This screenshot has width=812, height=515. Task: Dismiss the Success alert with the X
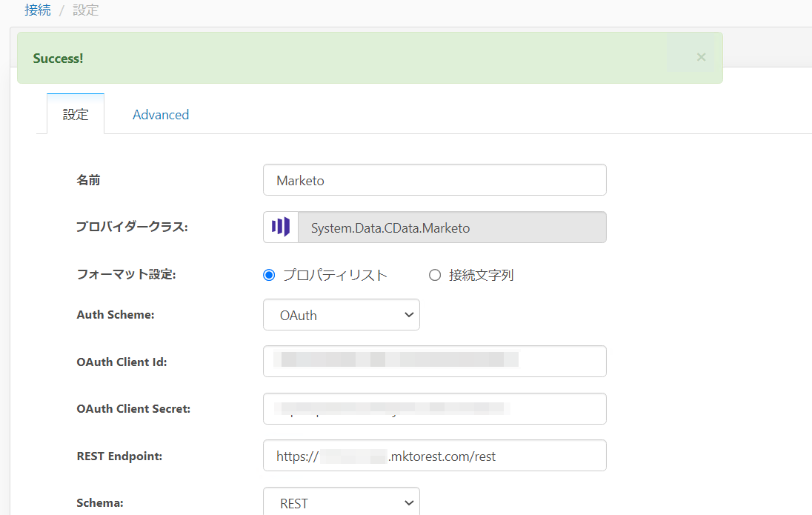tap(701, 57)
